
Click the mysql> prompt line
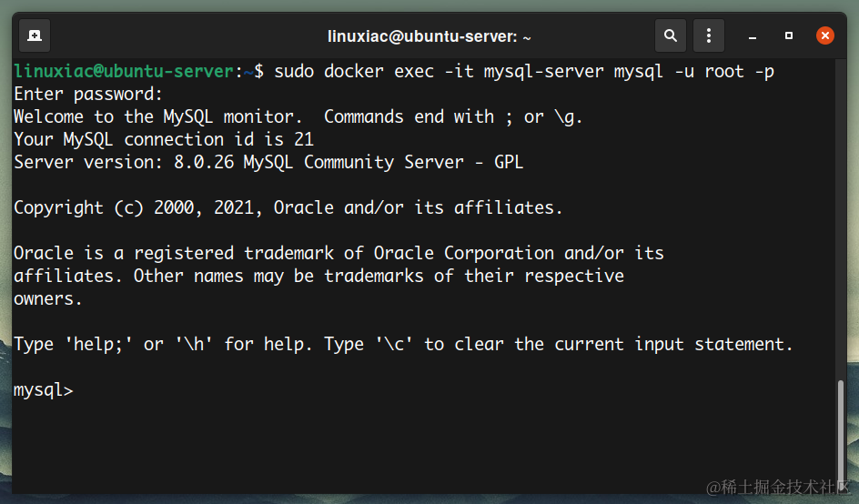click(44, 390)
